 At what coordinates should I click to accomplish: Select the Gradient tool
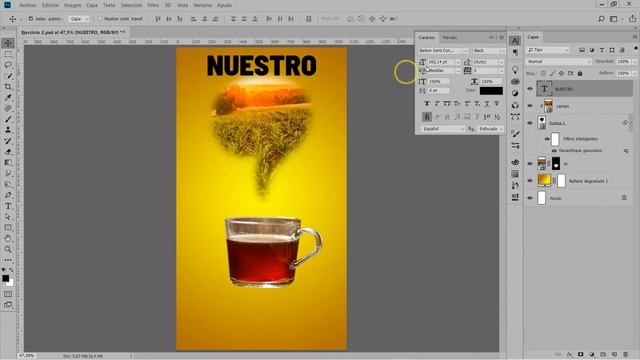click(8, 162)
